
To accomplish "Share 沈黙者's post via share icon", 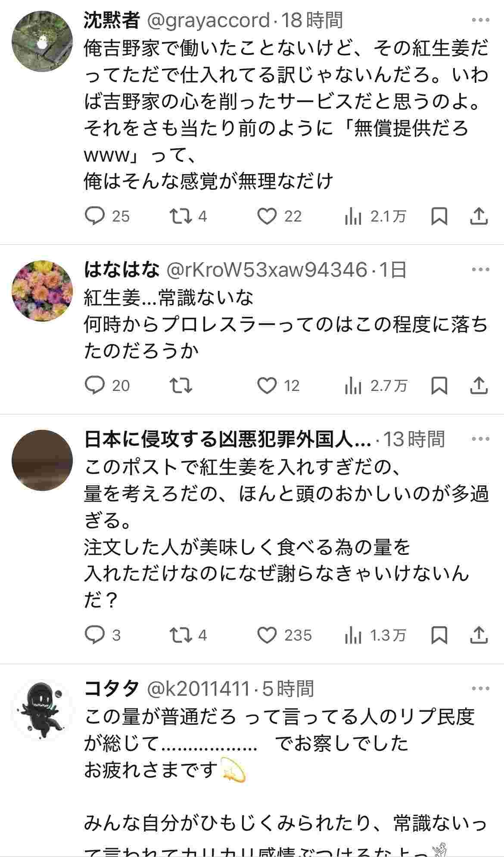I will [x=479, y=216].
